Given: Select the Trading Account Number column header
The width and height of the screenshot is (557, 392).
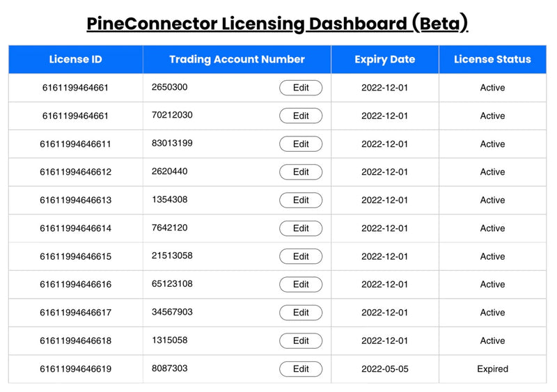Looking at the screenshot, I should coord(237,59).
